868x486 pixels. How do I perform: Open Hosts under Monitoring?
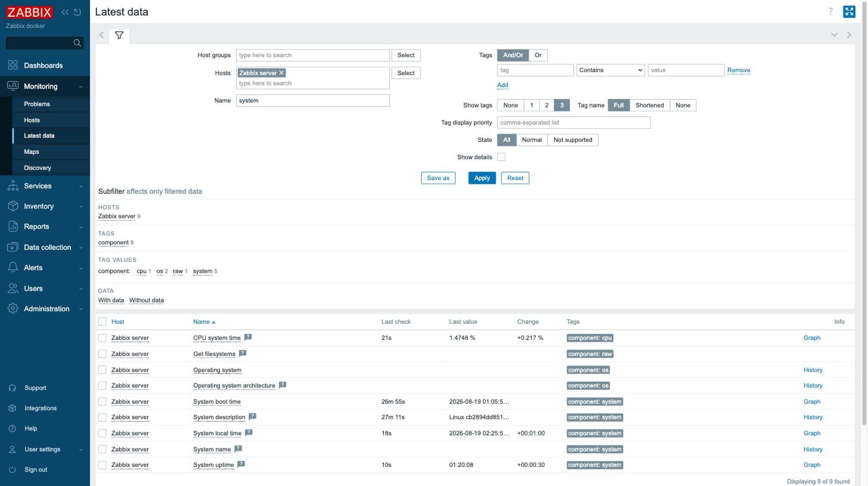coord(32,120)
